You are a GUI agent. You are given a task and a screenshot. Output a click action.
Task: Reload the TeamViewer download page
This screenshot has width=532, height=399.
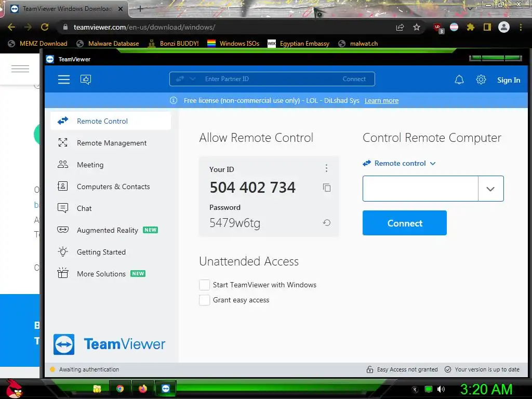coord(45,27)
